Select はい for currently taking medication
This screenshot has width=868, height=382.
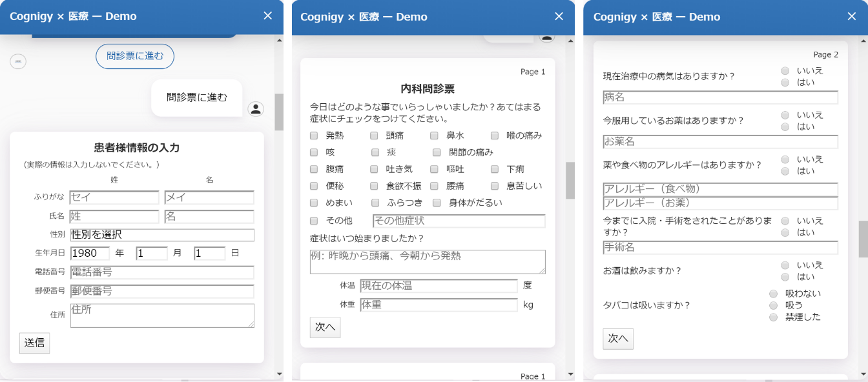click(x=785, y=126)
